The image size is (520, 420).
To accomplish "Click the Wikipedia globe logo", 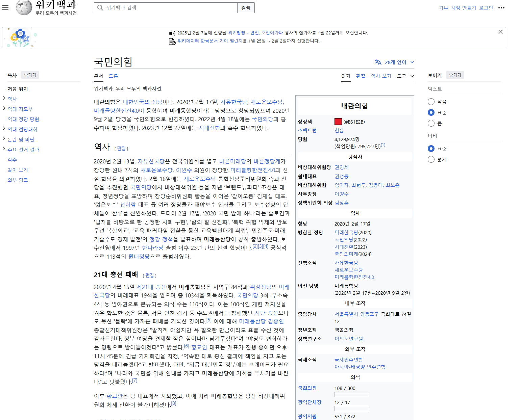I will pos(24,7).
